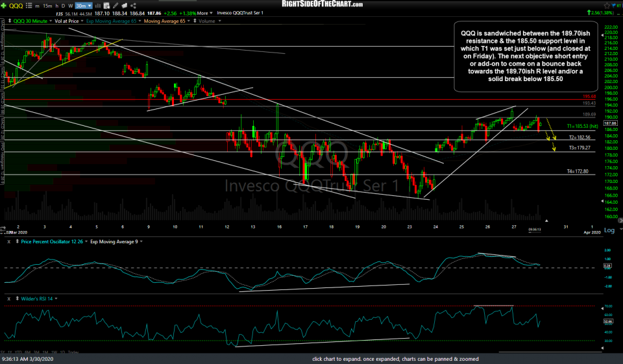Click the QQQ ticker symbol
This screenshot has width=623, height=364.
16,6
